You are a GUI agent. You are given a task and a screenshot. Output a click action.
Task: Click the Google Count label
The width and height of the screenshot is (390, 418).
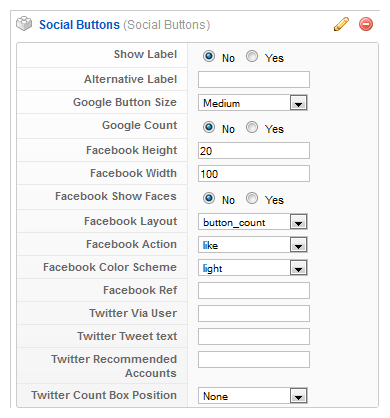(140, 125)
